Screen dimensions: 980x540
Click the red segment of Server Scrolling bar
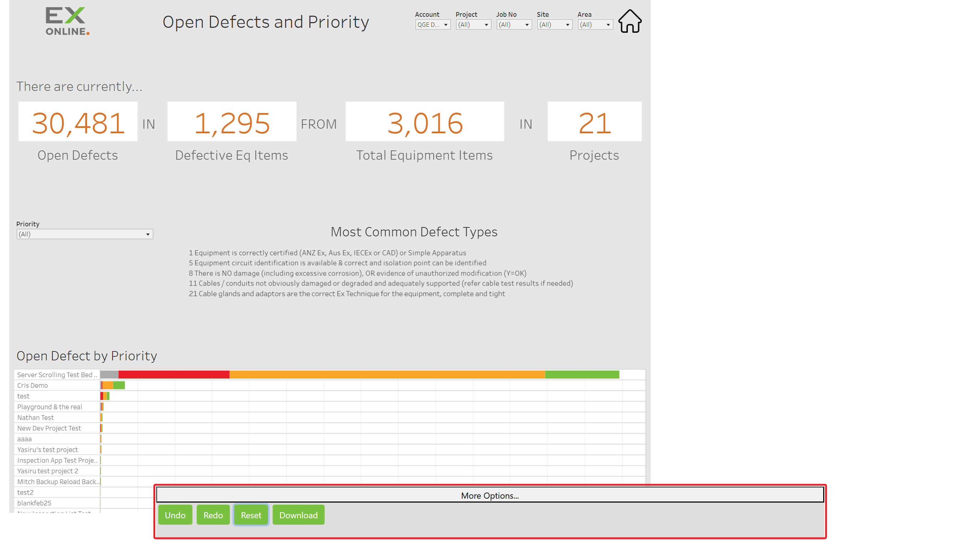[x=174, y=375]
